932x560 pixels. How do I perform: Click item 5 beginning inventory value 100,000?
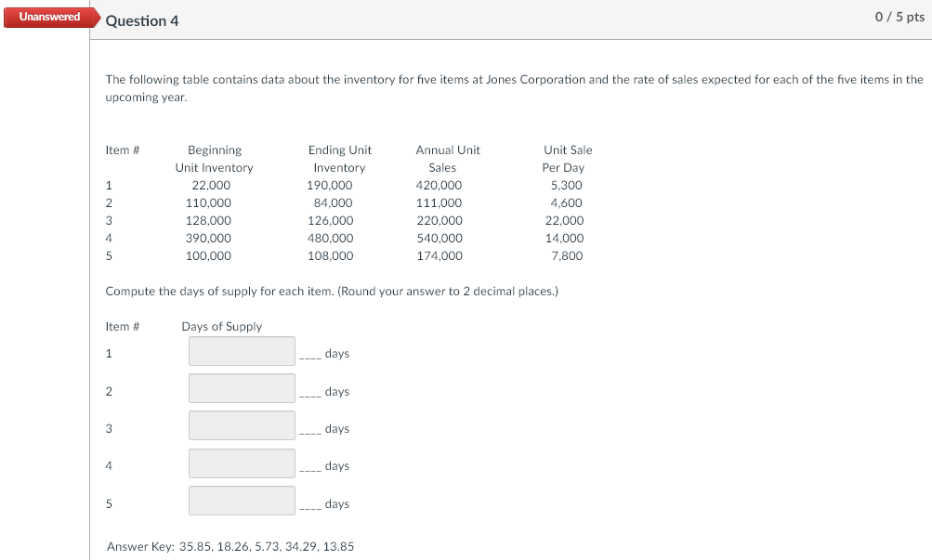click(208, 256)
